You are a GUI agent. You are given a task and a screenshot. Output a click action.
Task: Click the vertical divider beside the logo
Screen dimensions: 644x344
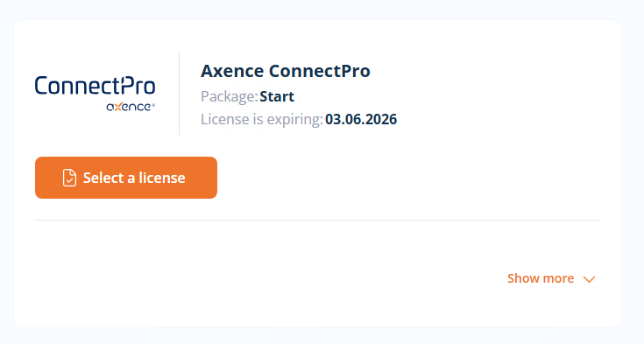pyautogui.click(x=179, y=94)
